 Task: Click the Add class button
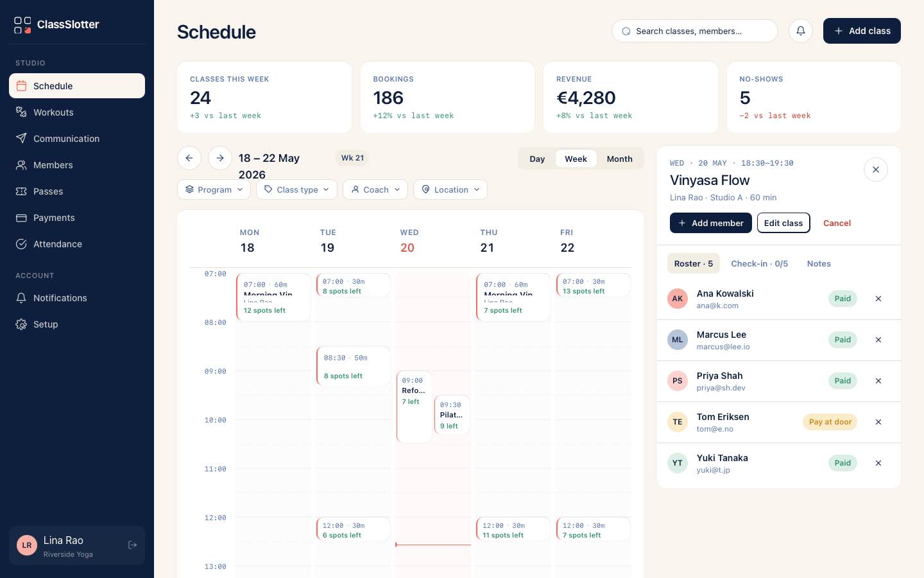pyautogui.click(x=862, y=31)
